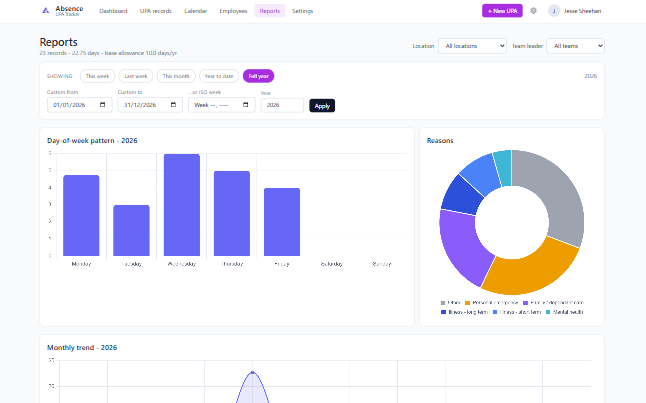
Task: Click the Apply button
Action: [x=322, y=105]
